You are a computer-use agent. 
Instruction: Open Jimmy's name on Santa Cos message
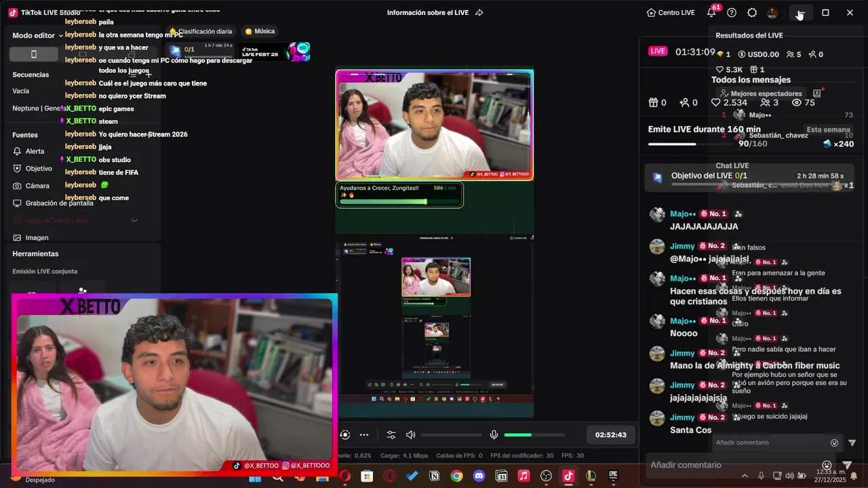point(682,418)
